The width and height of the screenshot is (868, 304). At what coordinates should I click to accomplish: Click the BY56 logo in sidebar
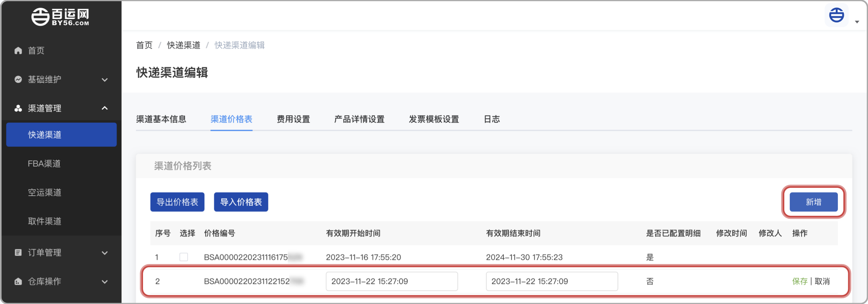coord(60,17)
